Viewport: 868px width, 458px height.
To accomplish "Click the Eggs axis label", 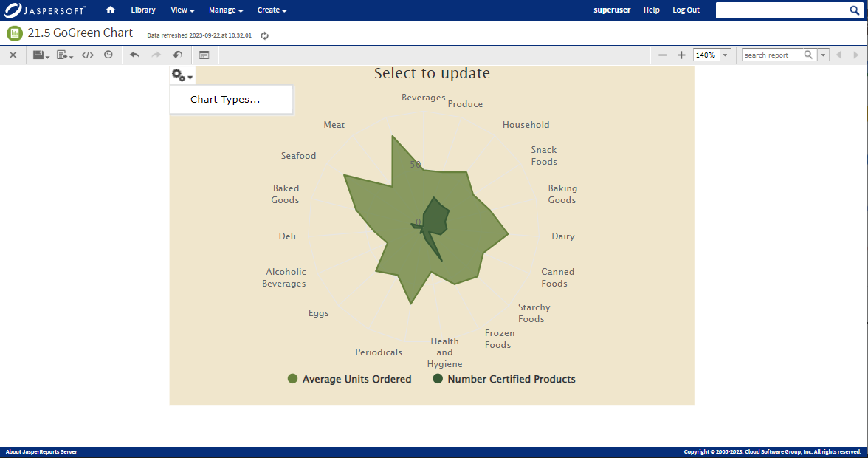I will click(x=319, y=313).
